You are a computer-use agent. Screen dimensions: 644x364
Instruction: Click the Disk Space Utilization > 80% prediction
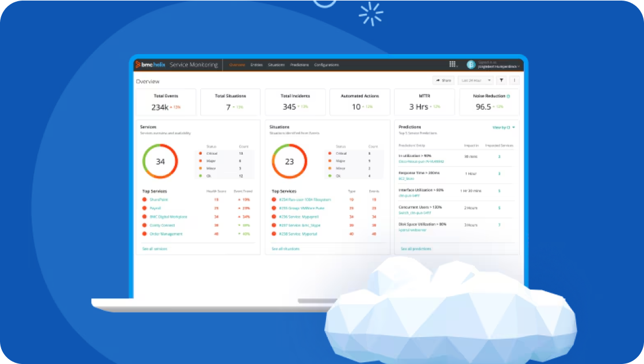pos(422,224)
